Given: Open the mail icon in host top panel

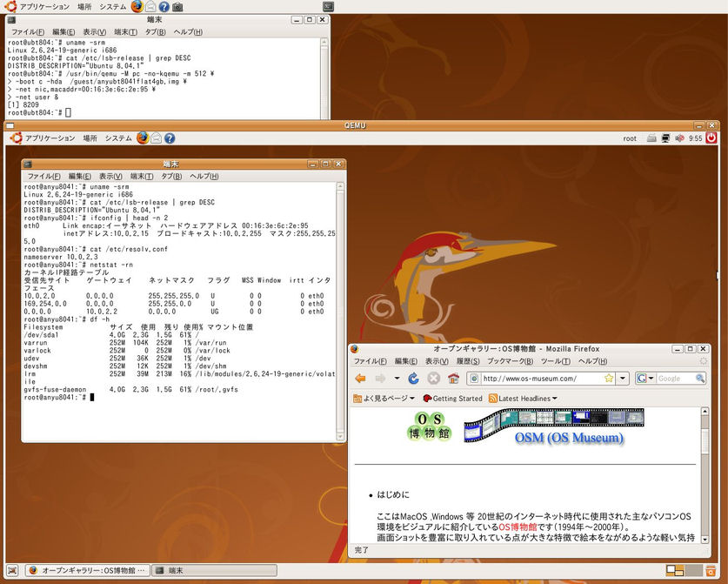Looking at the screenshot, I should pyautogui.click(x=150, y=7).
